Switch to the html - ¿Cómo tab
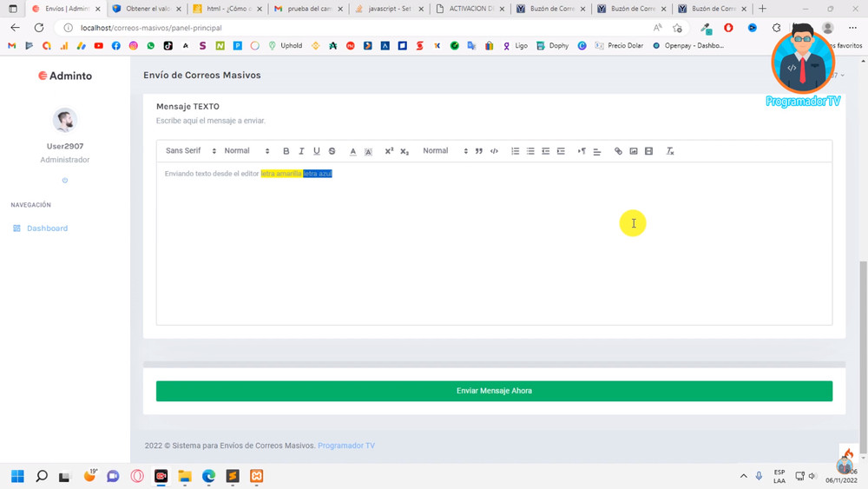The image size is (868, 489). click(228, 9)
